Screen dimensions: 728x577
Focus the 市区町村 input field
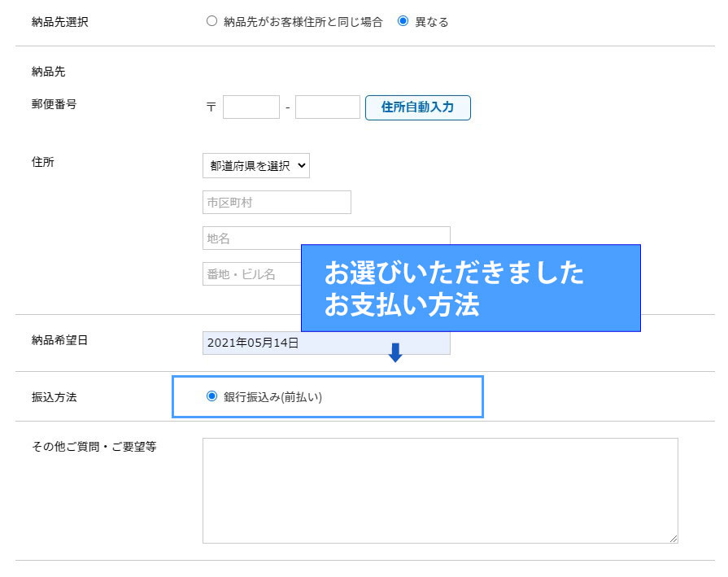(277, 203)
